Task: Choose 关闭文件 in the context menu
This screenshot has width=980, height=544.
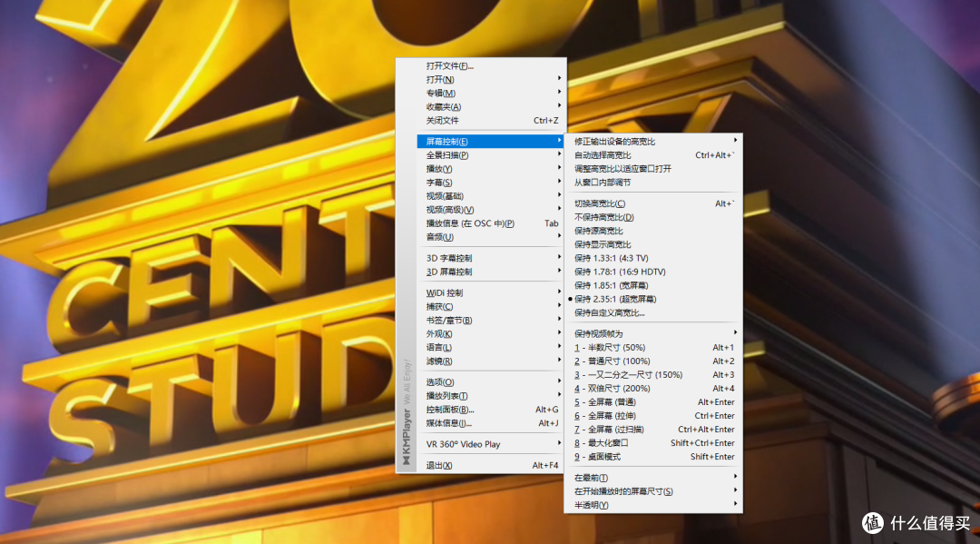Action: coord(491,121)
